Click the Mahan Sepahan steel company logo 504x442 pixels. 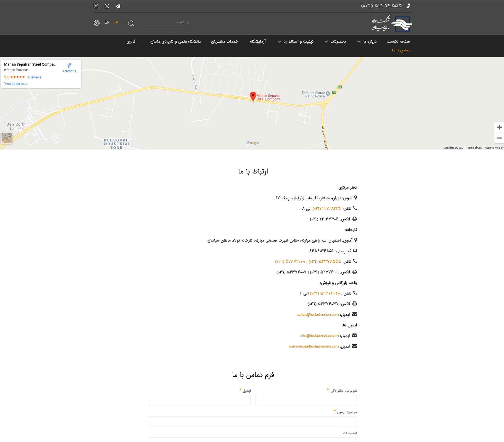pos(392,23)
